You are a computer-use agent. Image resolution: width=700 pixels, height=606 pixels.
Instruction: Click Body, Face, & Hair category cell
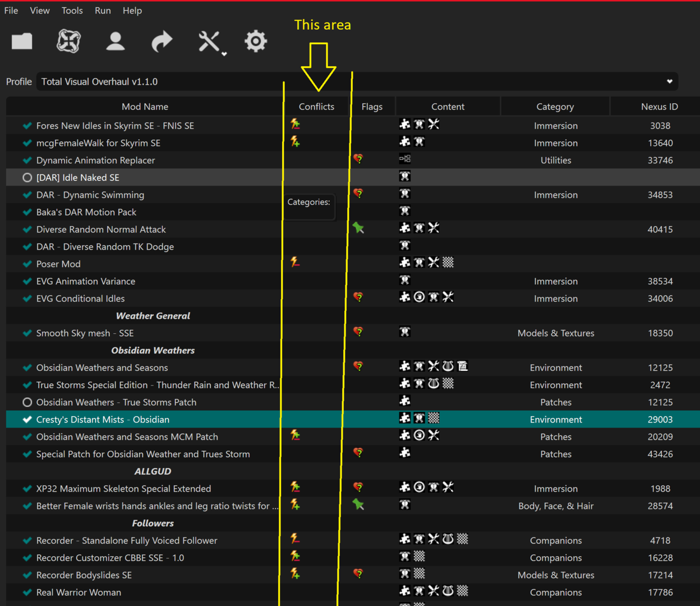pyautogui.click(x=556, y=506)
